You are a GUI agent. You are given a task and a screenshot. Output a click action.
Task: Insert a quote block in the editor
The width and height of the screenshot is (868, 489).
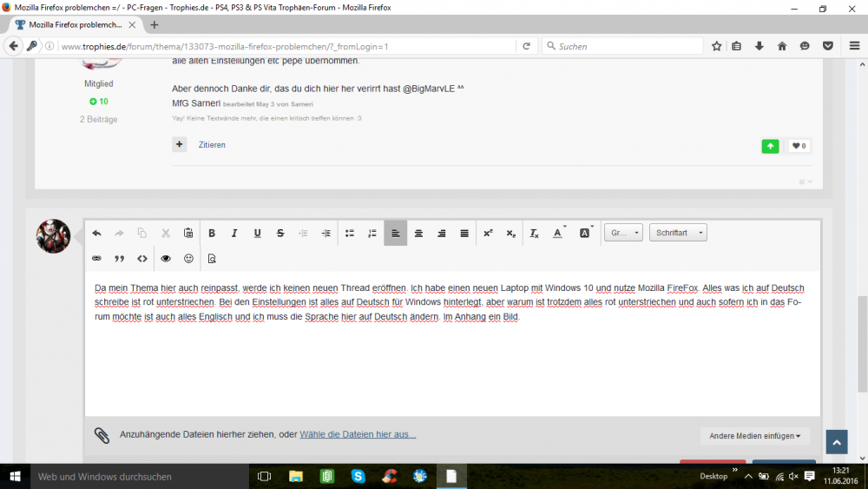click(x=120, y=258)
